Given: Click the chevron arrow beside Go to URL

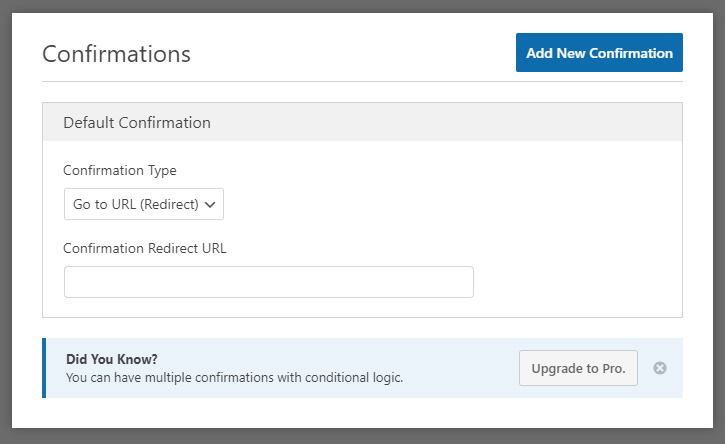Looking at the screenshot, I should (210, 204).
